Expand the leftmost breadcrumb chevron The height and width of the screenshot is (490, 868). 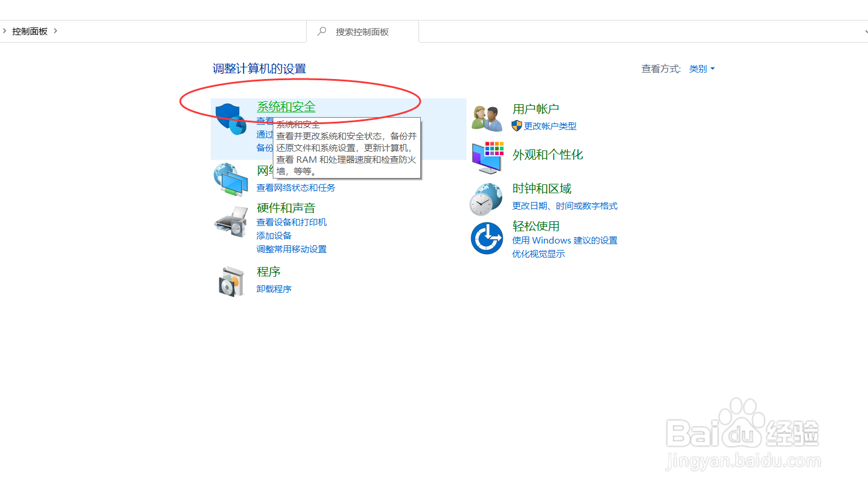6,31
